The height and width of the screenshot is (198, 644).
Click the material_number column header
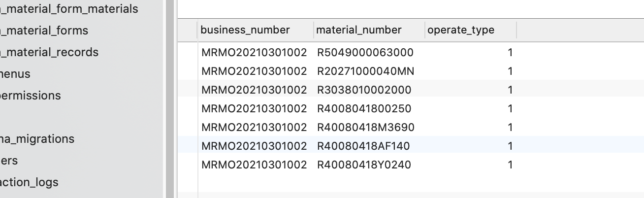359,30
